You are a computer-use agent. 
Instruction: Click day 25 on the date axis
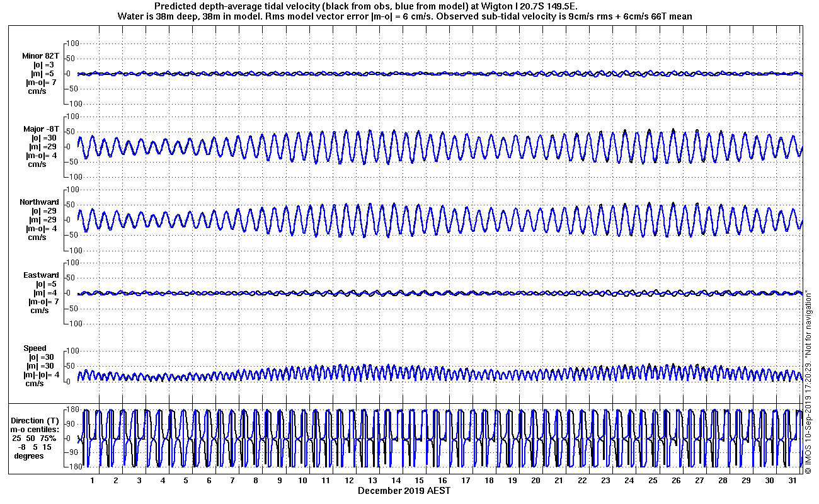click(x=652, y=480)
